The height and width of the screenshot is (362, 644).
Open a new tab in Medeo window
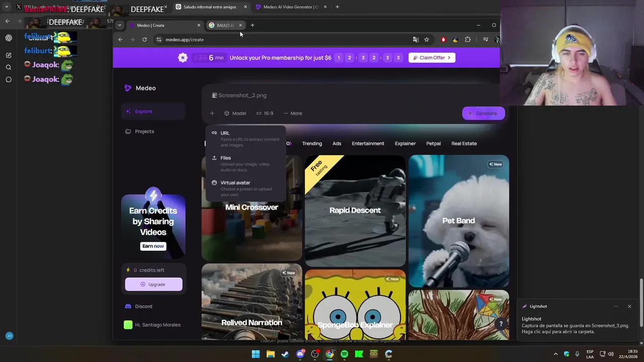[253, 25]
